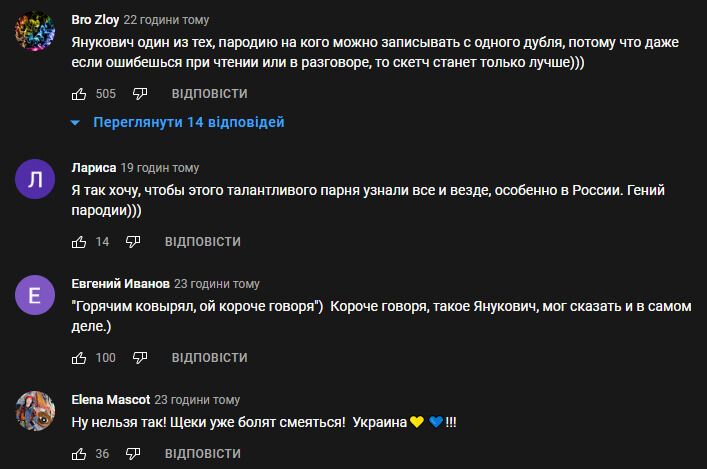Reply to Bro Zloy's comment

coord(209,94)
